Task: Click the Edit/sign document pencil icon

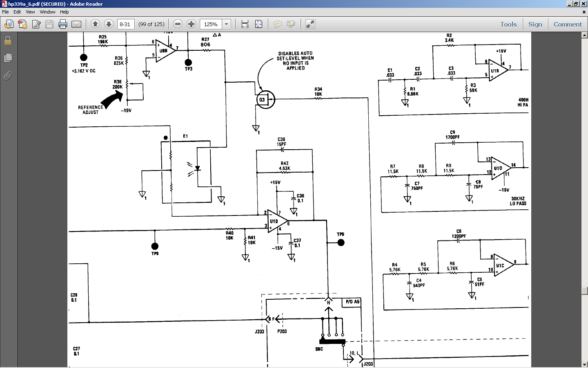Action: pyautogui.click(x=36, y=25)
